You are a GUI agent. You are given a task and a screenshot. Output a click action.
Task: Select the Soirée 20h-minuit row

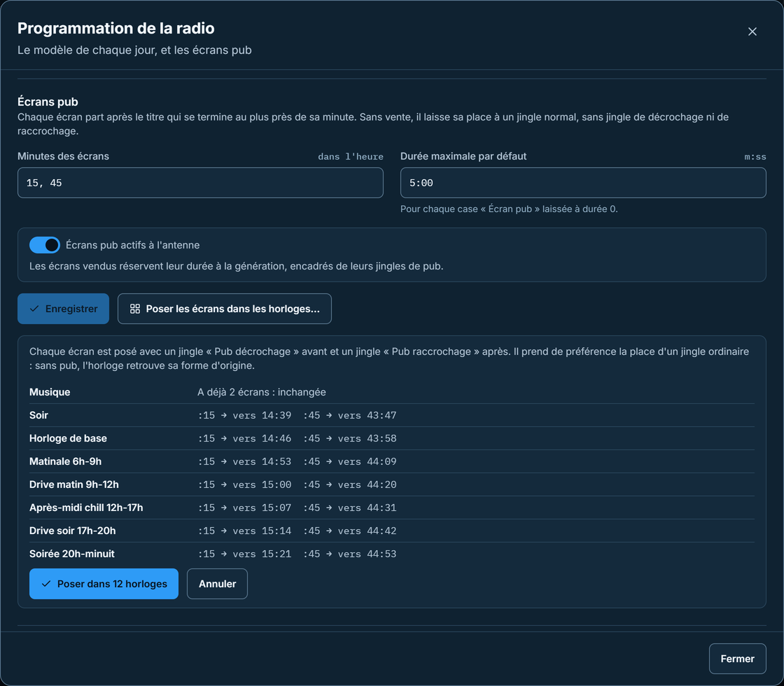391,554
